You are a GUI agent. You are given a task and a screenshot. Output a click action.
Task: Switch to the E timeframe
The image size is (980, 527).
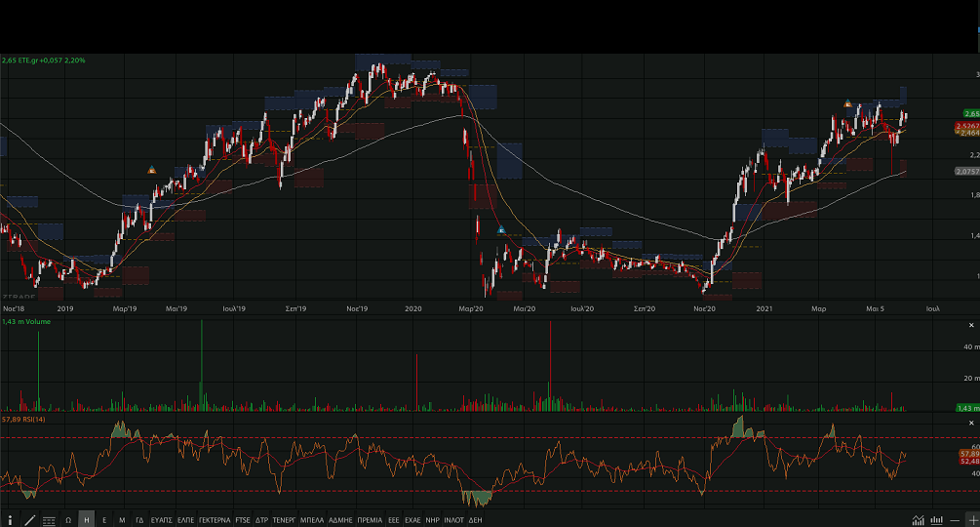[104, 520]
